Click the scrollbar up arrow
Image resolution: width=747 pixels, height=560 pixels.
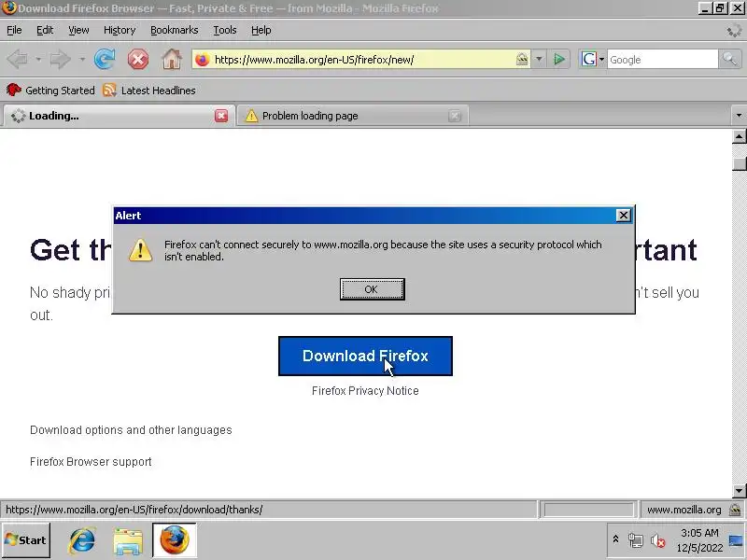[739, 136]
